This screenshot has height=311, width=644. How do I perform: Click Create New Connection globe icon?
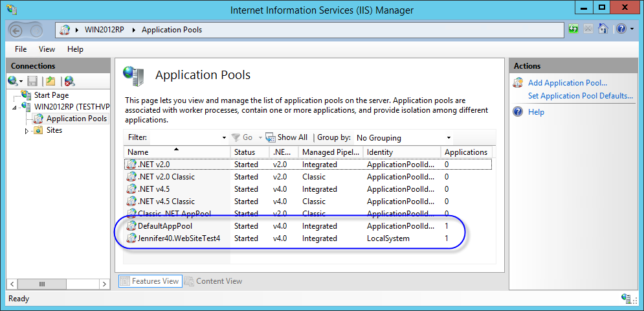point(13,80)
